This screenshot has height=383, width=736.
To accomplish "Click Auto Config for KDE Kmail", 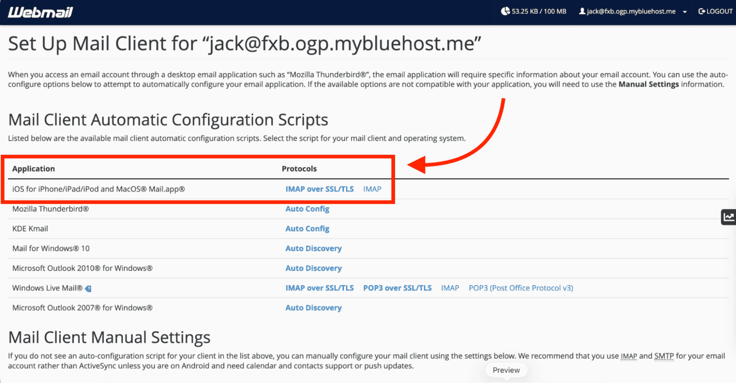I will point(307,229).
